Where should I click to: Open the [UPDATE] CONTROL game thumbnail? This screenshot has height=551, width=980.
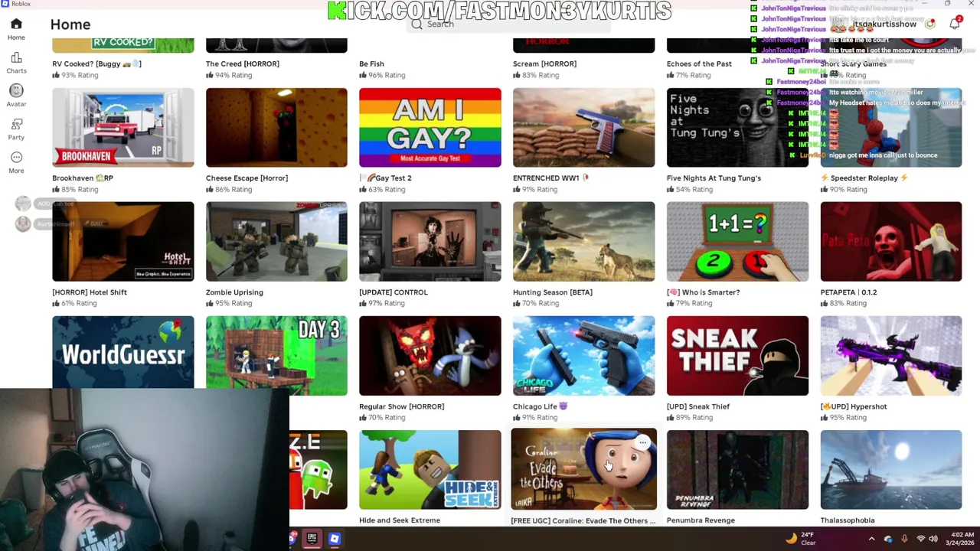pyautogui.click(x=430, y=241)
